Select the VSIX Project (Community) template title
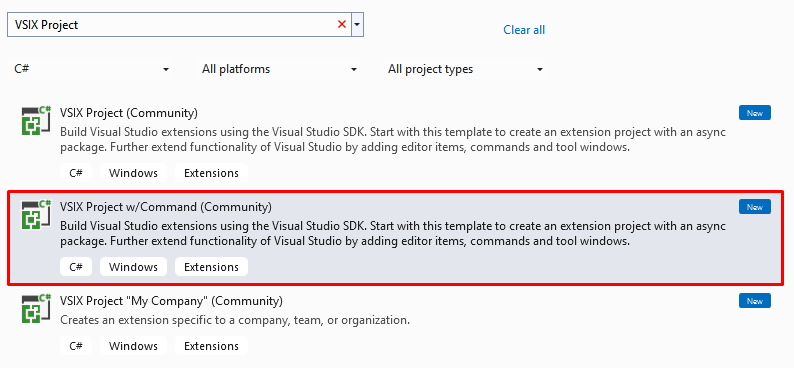794x368 pixels. click(x=129, y=112)
